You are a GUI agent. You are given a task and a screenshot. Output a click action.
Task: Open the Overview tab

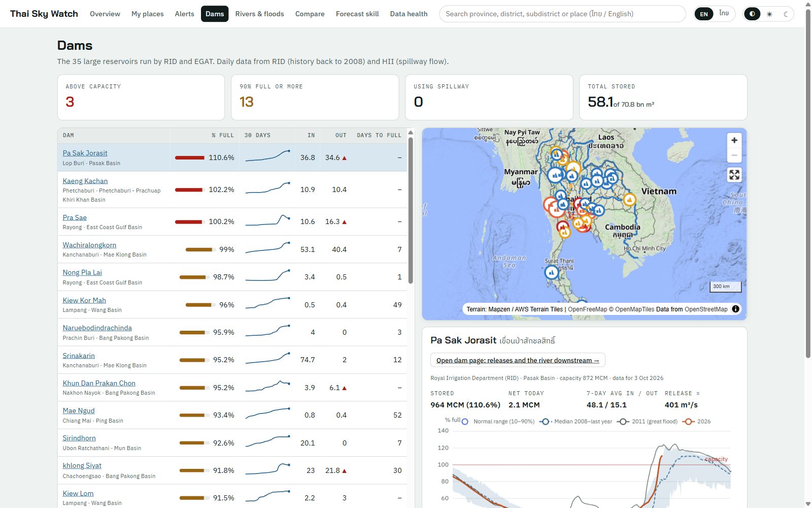(105, 14)
